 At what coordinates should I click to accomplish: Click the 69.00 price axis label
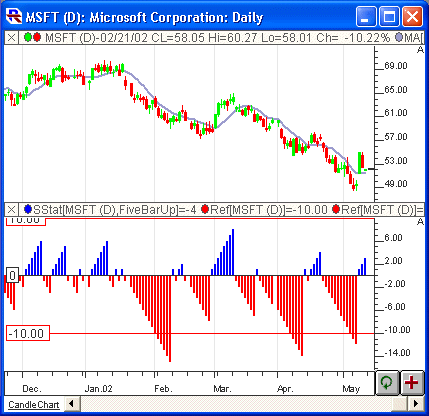396,66
